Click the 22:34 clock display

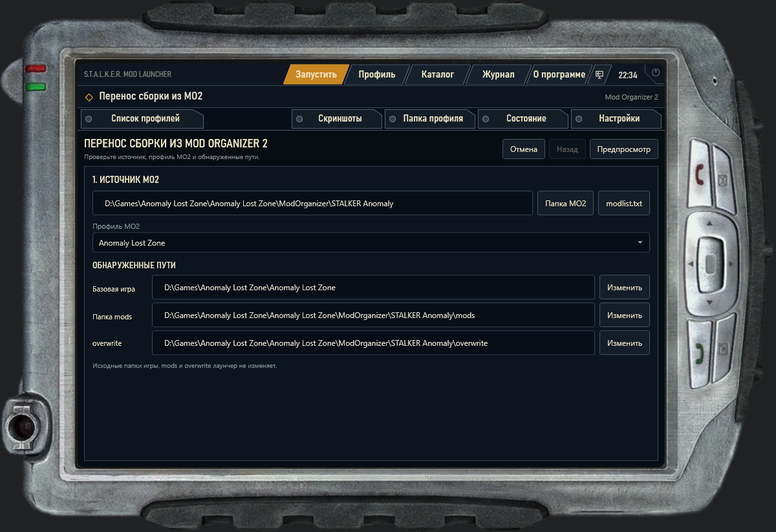[627, 75]
